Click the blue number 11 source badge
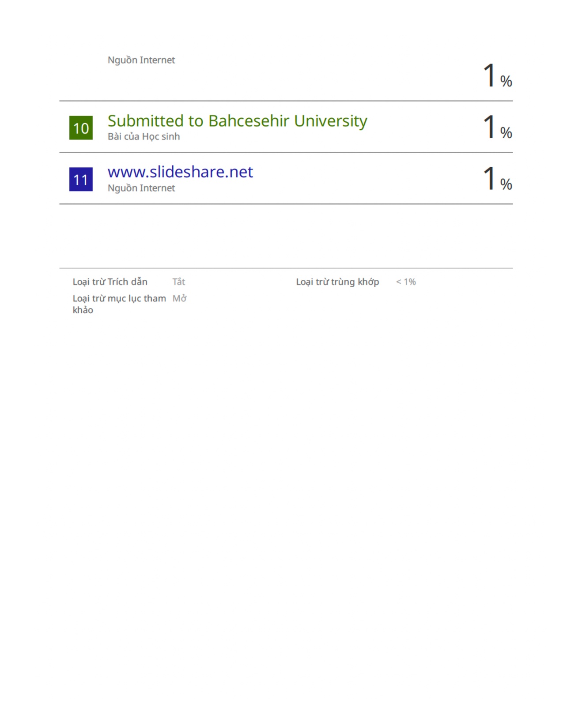563x728 pixels. tap(81, 179)
